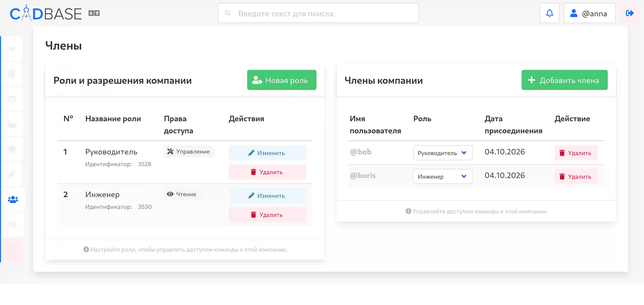Click the magnifier icon in search bar
The image size is (644, 305).
point(228,13)
